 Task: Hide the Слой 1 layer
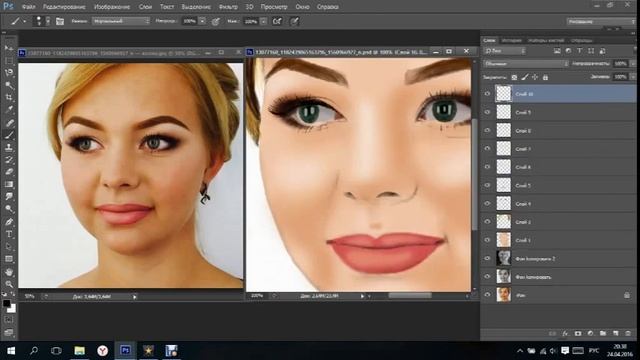pos(487,240)
